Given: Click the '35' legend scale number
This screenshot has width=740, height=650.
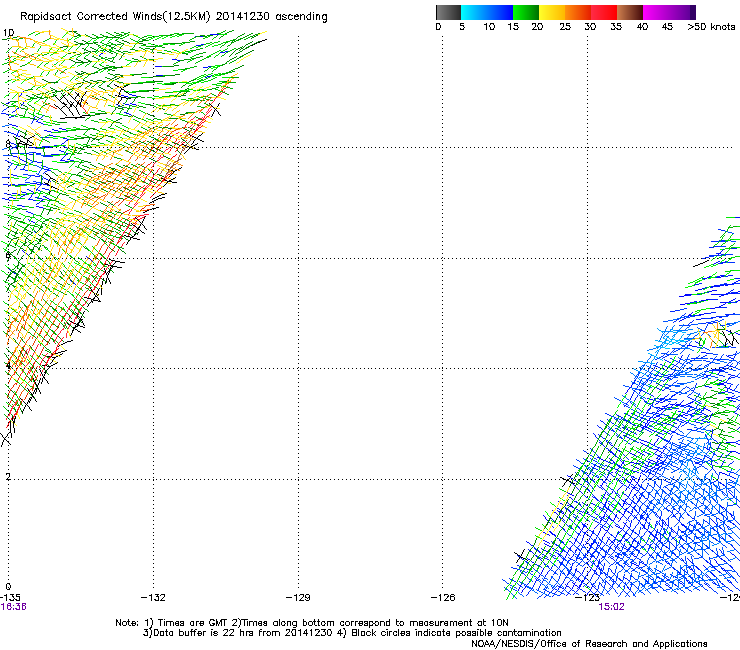Looking at the screenshot, I should point(616,27).
